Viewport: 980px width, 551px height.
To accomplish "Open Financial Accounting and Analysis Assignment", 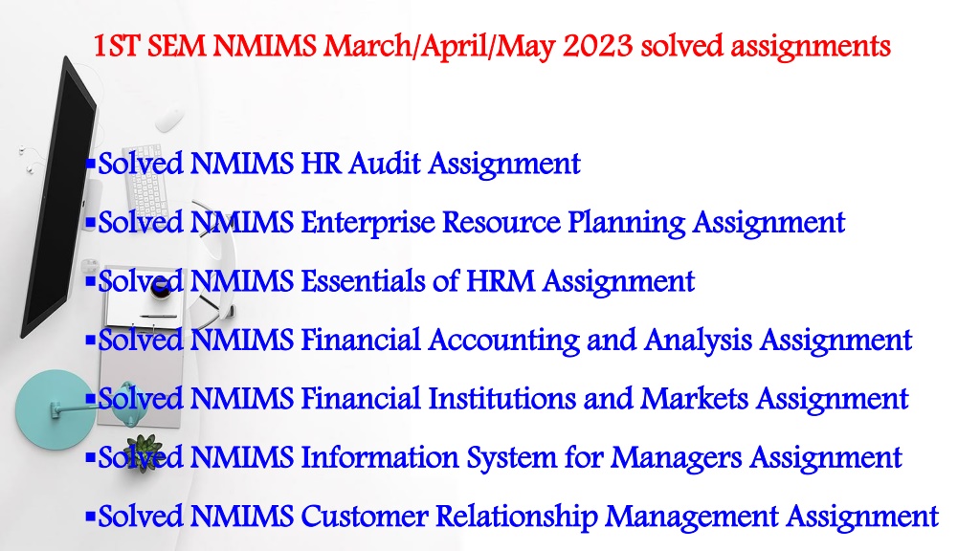I will [505, 341].
